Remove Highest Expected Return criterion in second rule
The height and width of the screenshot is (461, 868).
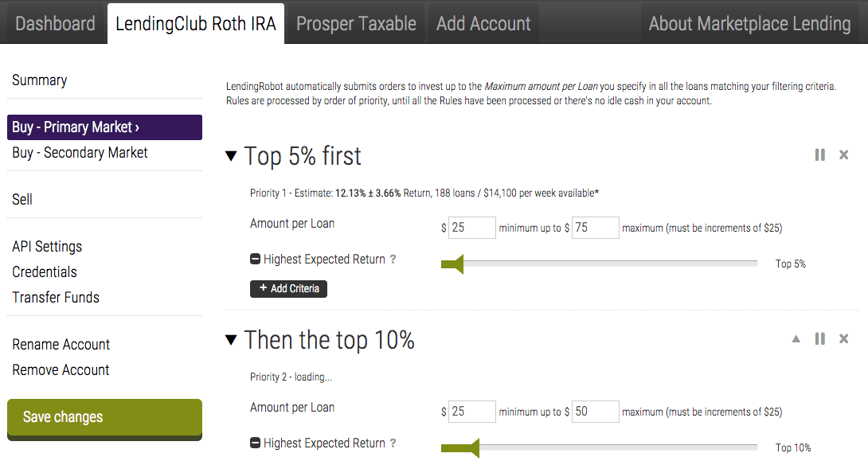256,443
